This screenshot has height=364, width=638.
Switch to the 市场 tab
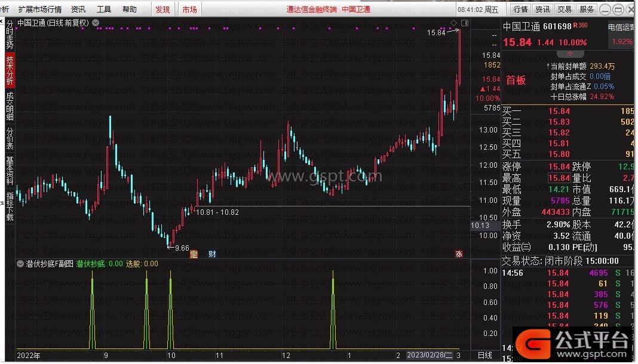[x=189, y=10]
